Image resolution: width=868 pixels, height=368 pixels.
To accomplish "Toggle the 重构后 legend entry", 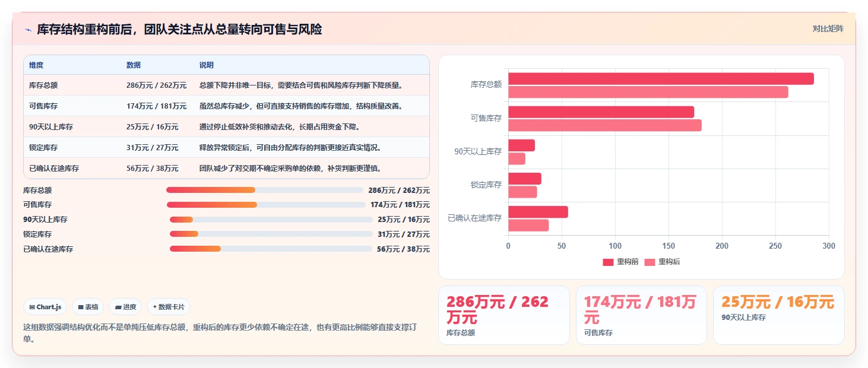I will (x=662, y=262).
